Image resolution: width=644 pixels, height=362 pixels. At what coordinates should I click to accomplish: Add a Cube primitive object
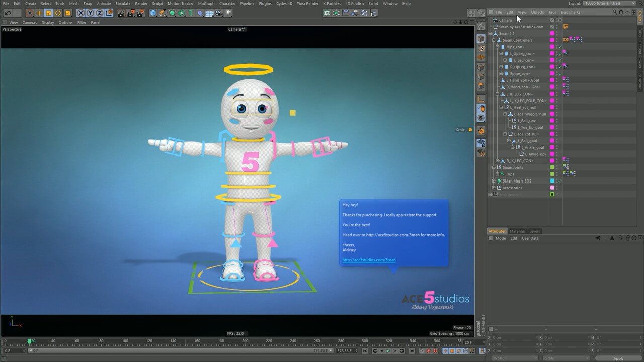pyautogui.click(x=153, y=13)
